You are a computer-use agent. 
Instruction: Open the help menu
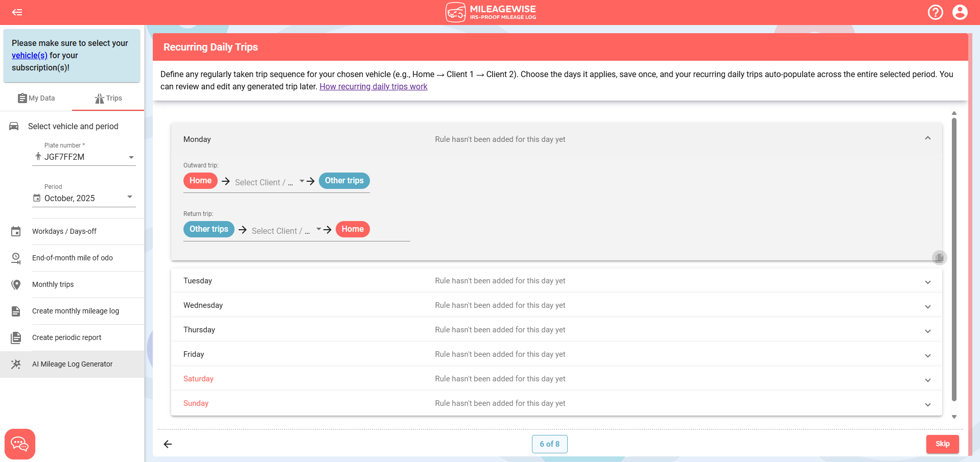(x=936, y=12)
